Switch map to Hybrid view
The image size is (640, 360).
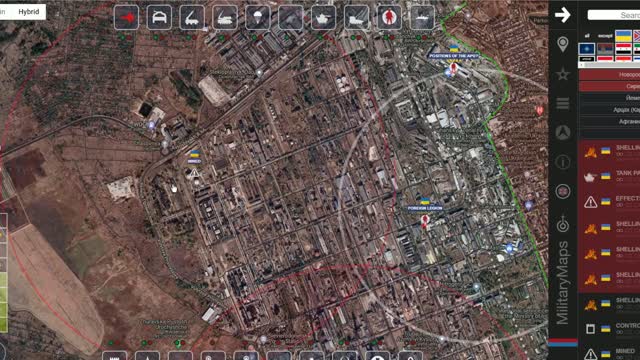pos(29,12)
